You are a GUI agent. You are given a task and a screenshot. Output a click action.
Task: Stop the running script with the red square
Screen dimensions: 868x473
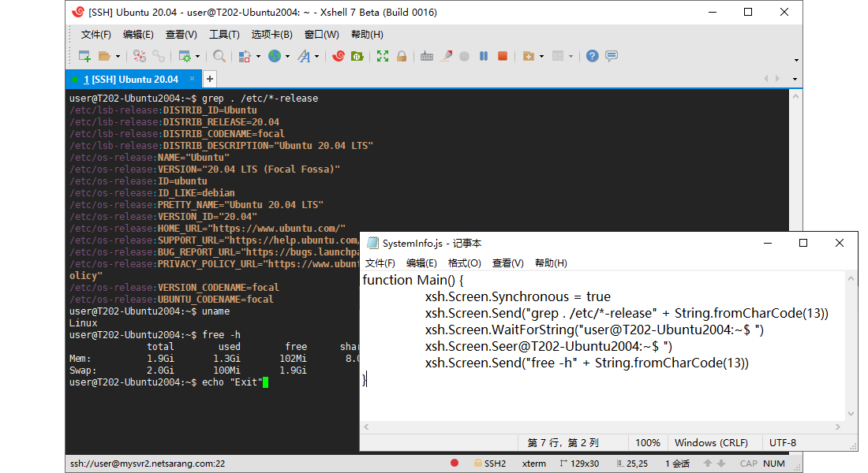point(503,56)
